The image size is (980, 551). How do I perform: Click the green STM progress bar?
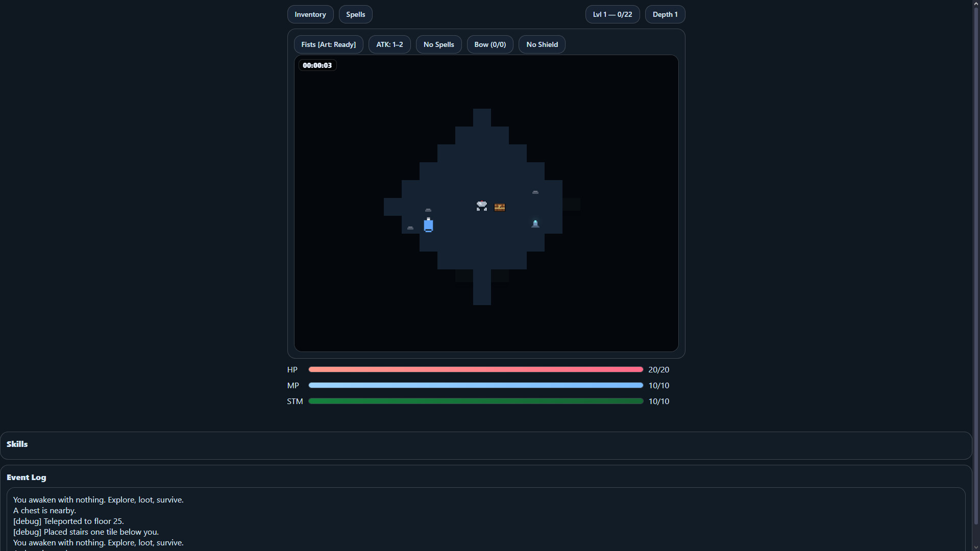point(475,401)
